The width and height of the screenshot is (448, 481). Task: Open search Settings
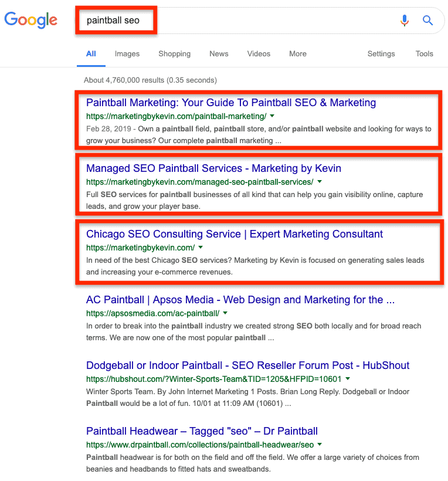click(381, 54)
